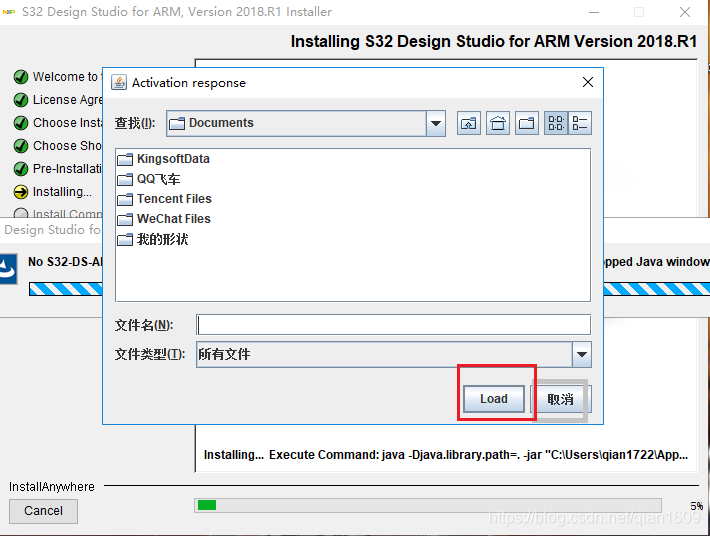Select the WeChat Files folder
Viewport: 710px width, 536px height.
pyautogui.click(x=173, y=219)
